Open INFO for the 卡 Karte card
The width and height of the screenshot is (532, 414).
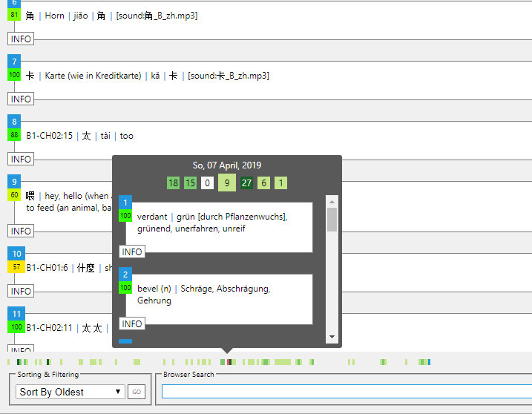pyautogui.click(x=21, y=99)
